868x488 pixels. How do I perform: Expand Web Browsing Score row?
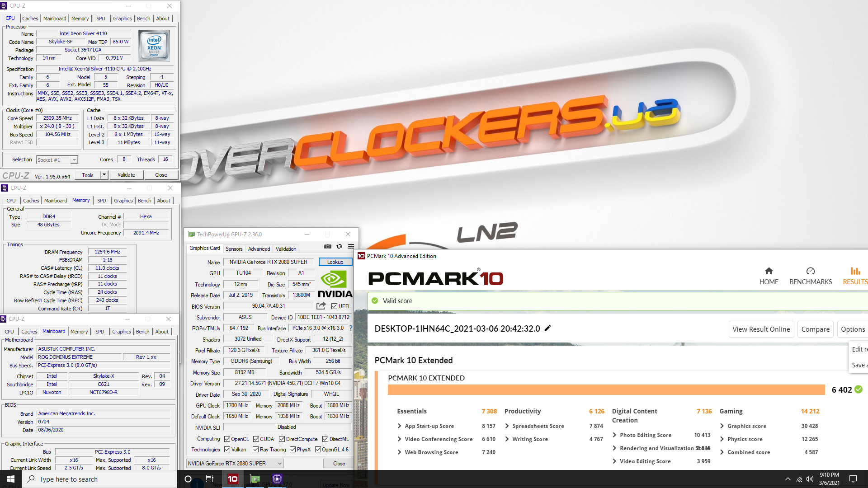(400, 452)
